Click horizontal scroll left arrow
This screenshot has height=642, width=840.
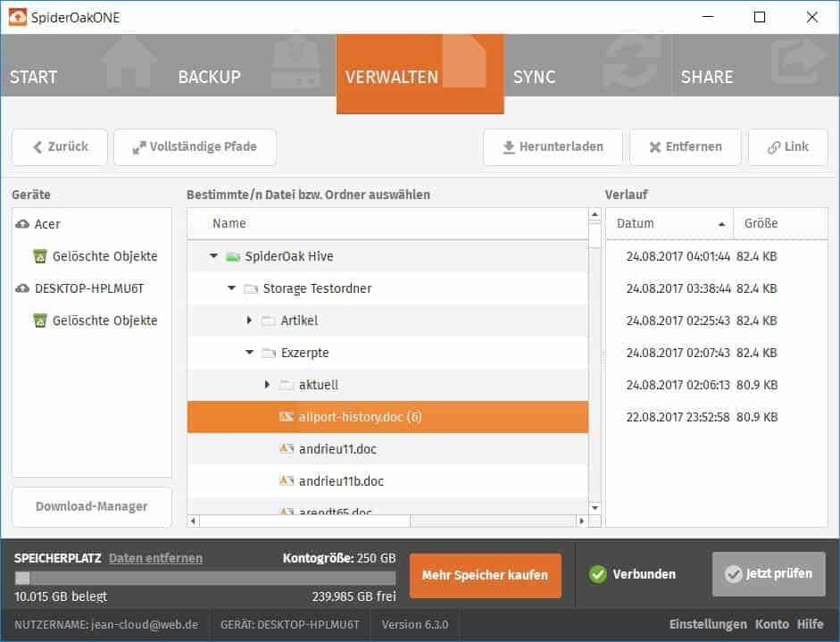(194, 521)
